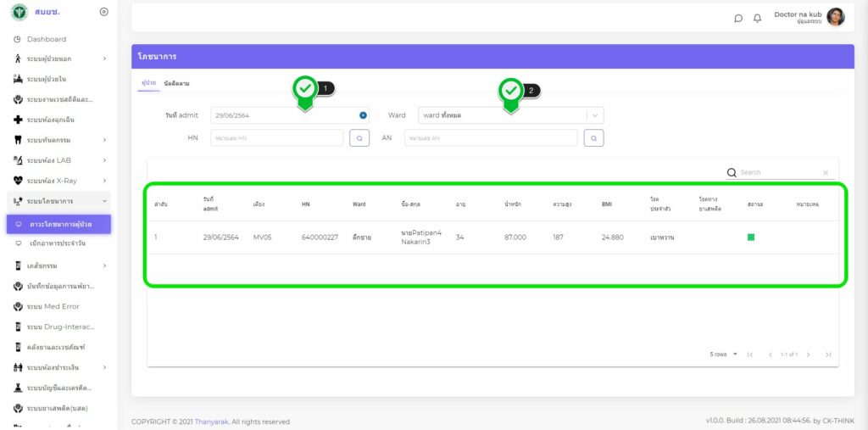Toggle the sidebar pin radio icon
868x430 pixels.
point(103,11)
